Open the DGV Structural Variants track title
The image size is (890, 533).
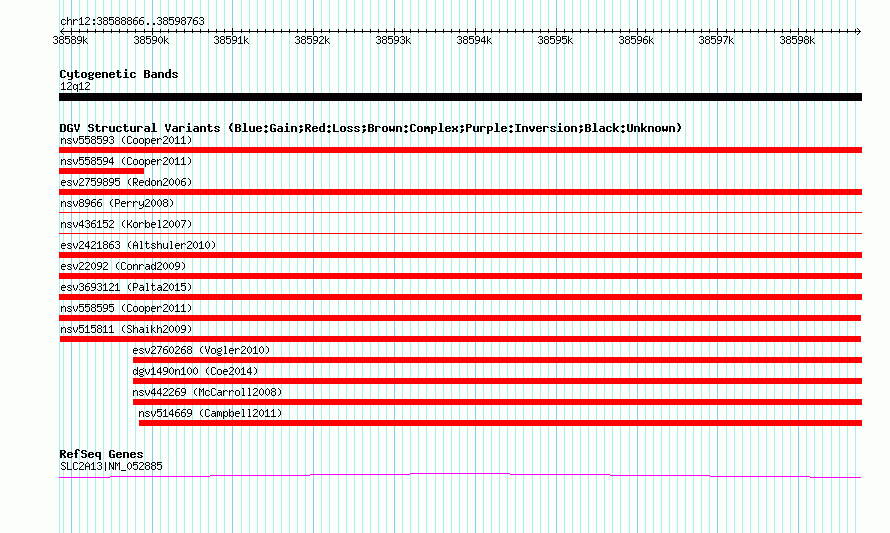[371, 128]
